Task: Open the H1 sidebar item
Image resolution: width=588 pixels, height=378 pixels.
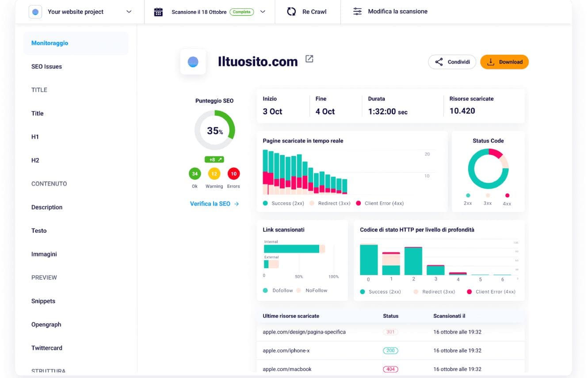Action: (35, 137)
